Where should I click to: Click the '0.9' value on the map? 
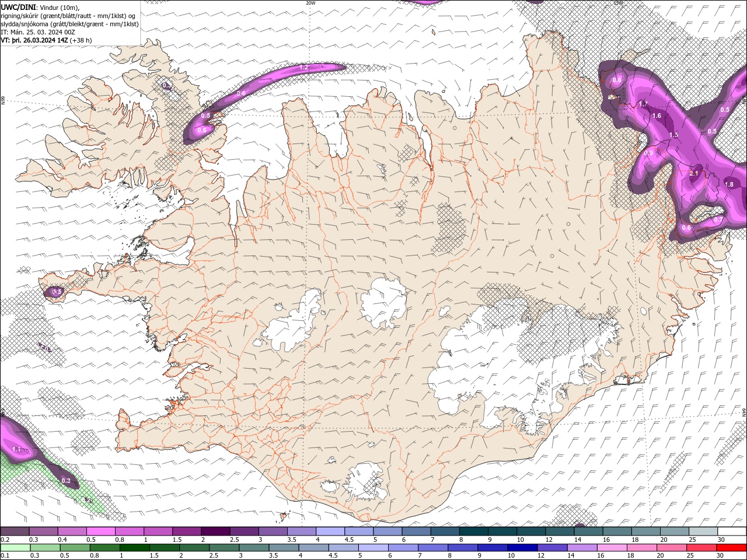(x=648, y=153)
